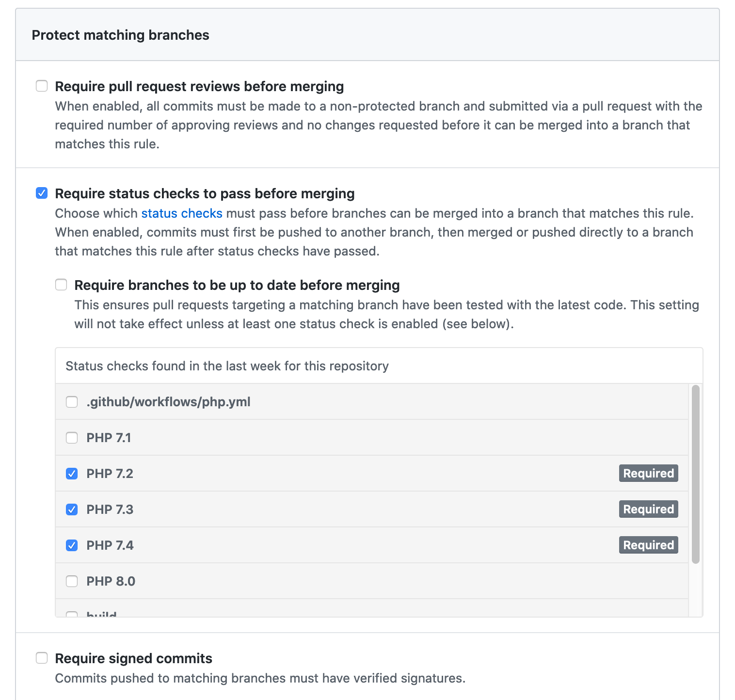Click the Required badge beside PHP 7.3
735x700 pixels.
click(x=648, y=509)
